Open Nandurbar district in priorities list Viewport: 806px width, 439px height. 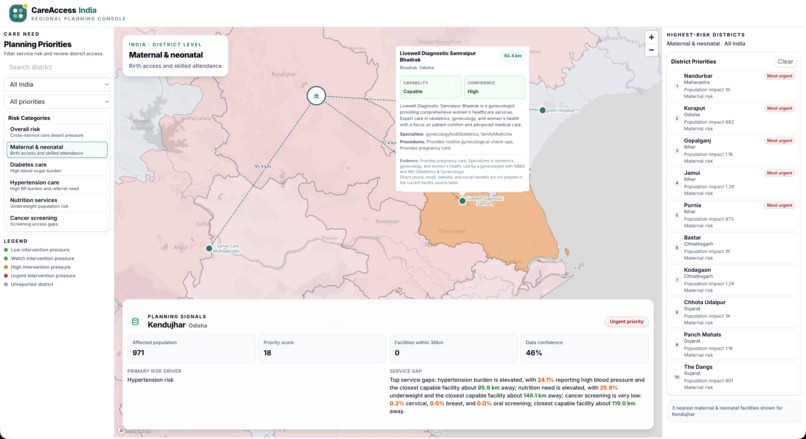click(734, 86)
